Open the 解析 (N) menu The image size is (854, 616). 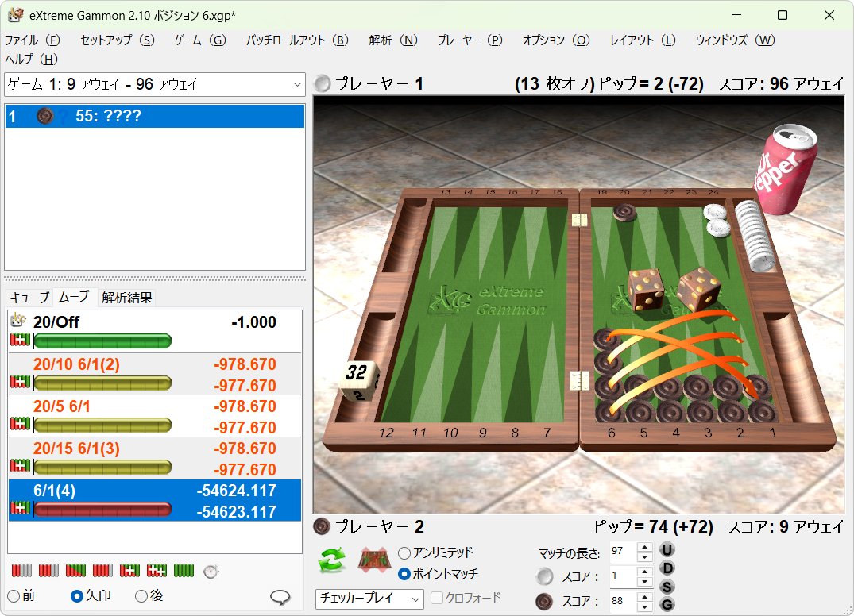(x=392, y=40)
